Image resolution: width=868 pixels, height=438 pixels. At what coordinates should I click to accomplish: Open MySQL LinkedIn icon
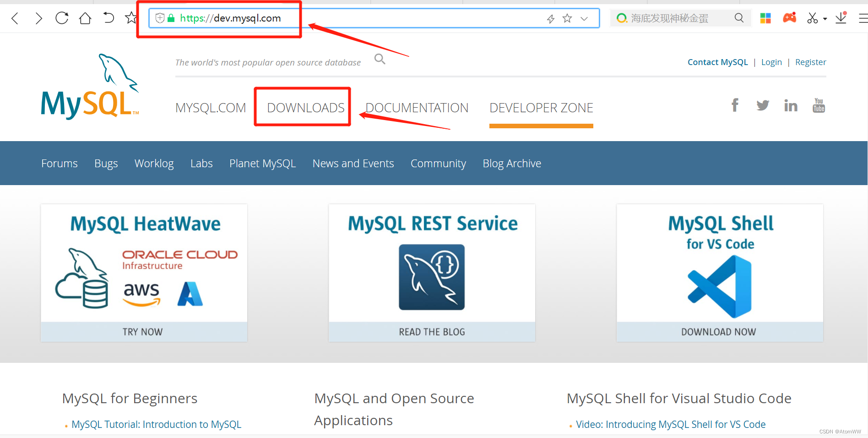[791, 105]
